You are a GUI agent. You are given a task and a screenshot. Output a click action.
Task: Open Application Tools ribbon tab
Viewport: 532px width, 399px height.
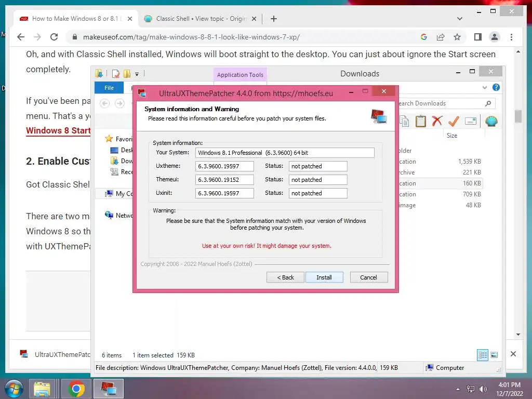(240, 75)
